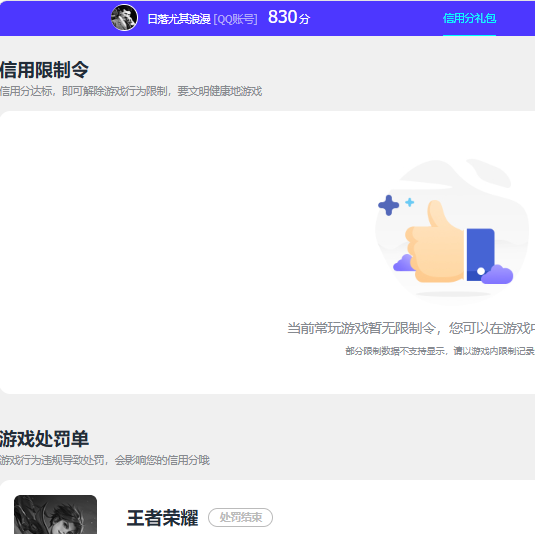Click the [QQ账号] account label
The image size is (535, 534).
pos(235,19)
